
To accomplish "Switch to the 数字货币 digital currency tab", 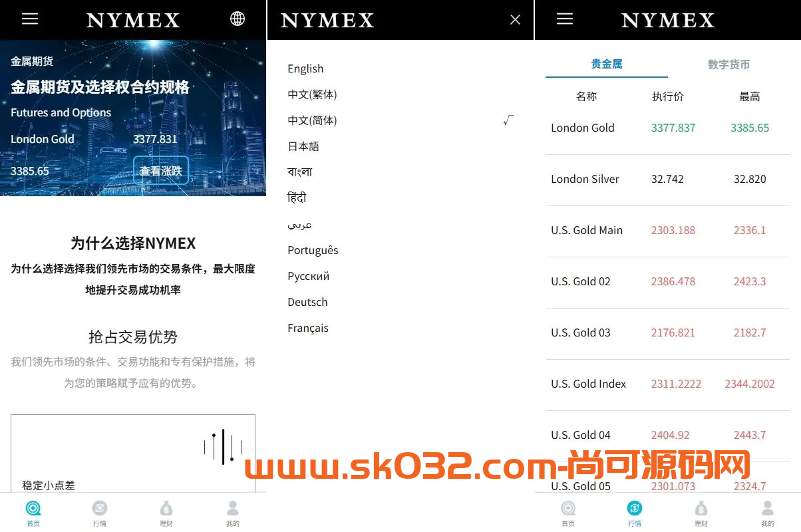I will [729, 64].
